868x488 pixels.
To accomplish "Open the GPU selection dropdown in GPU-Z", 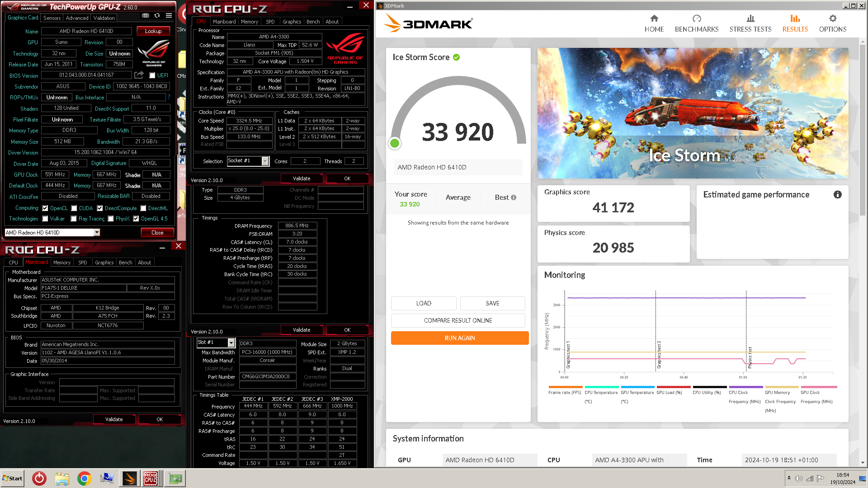I will (x=97, y=232).
